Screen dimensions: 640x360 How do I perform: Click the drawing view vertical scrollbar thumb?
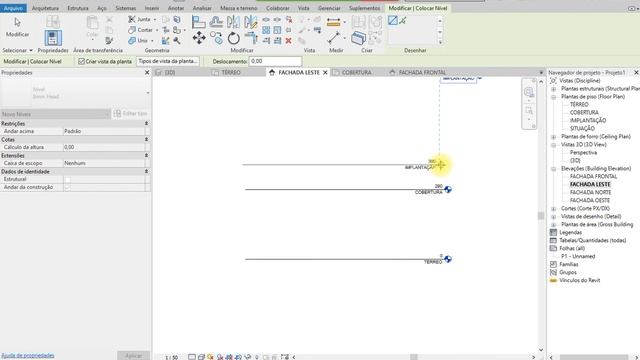pyautogui.click(x=541, y=216)
